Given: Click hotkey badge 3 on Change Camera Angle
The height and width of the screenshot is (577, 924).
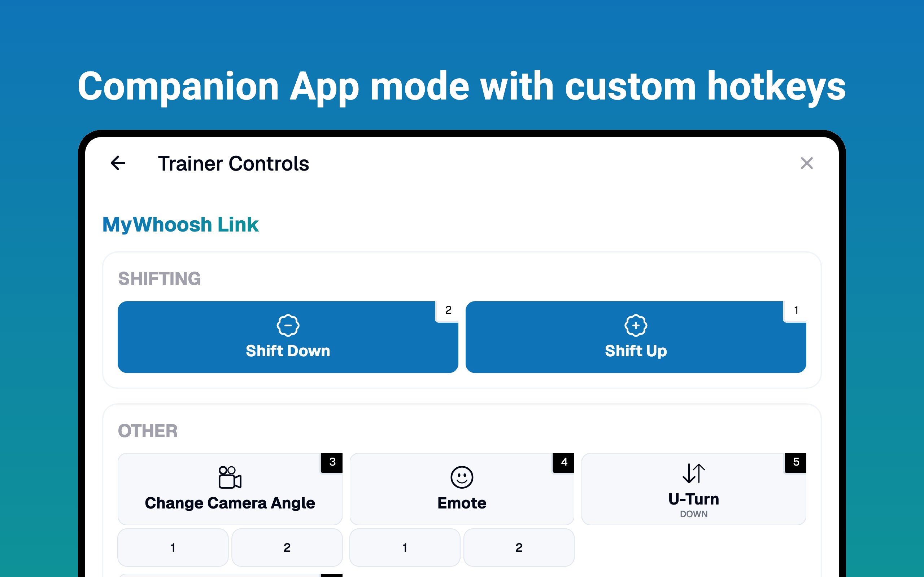Looking at the screenshot, I should (x=332, y=463).
